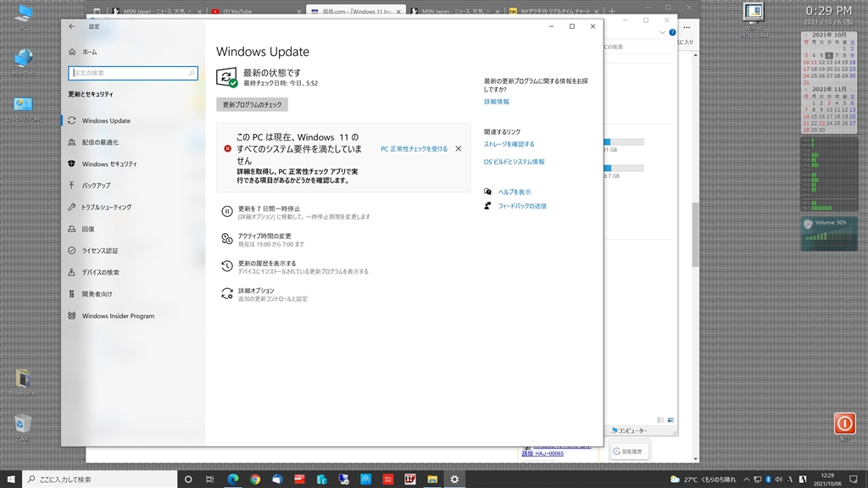Open ホーム in Settings sidebar
Screen dimensions: 868x488
[x=84, y=52]
